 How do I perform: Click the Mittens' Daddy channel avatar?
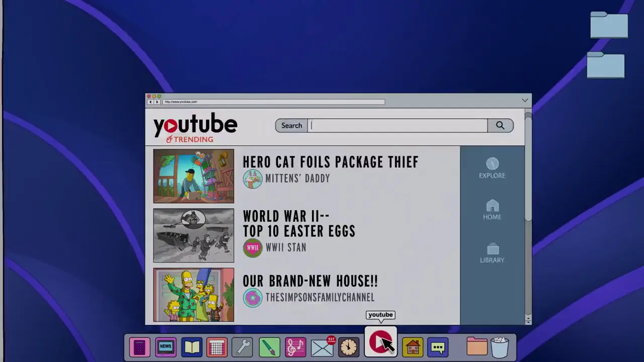pyautogui.click(x=253, y=179)
